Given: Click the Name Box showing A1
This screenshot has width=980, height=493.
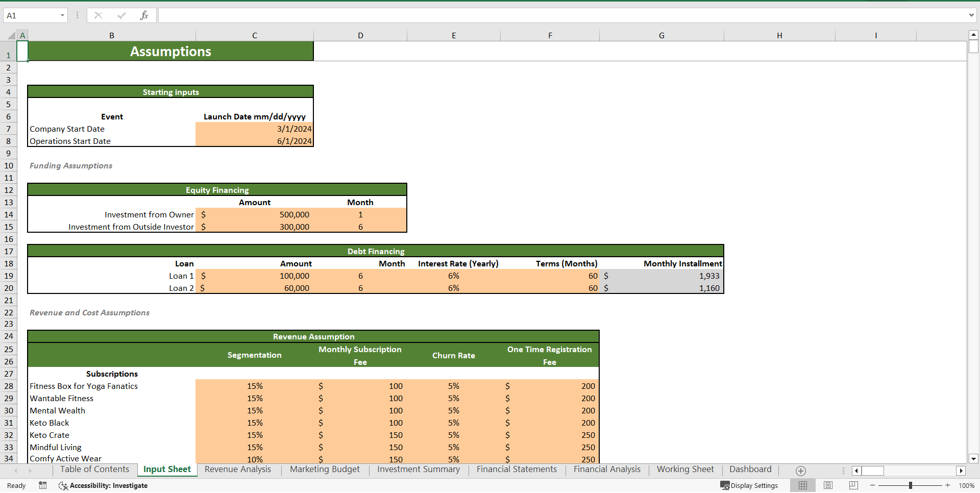Looking at the screenshot, I should click(31, 15).
